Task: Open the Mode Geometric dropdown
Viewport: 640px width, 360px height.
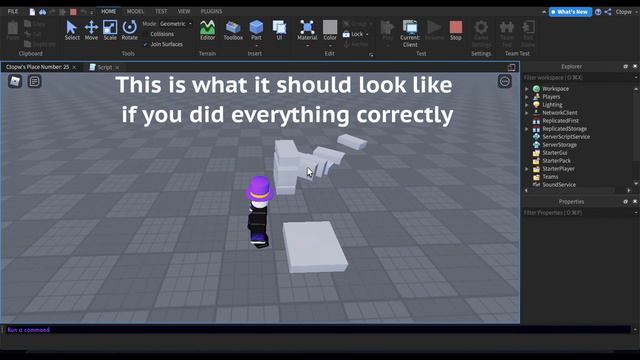Action: pyautogui.click(x=176, y=24)
